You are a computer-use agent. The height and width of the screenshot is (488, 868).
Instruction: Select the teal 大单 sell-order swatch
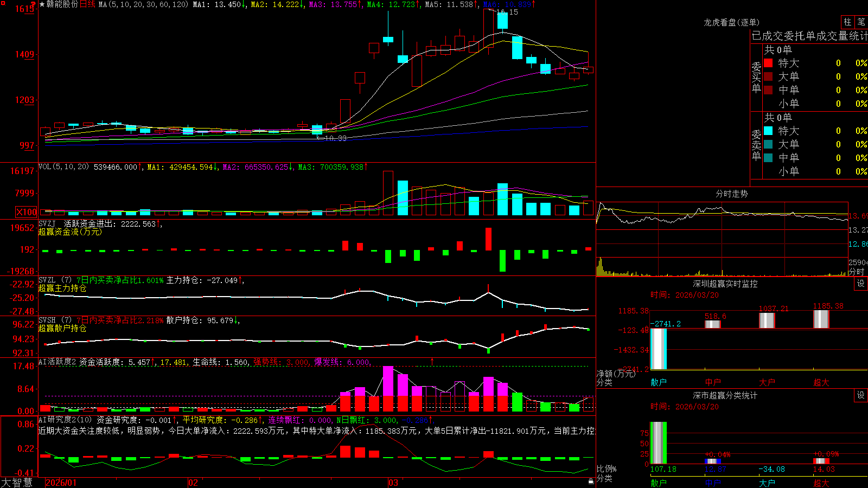[x=768, y=144]
